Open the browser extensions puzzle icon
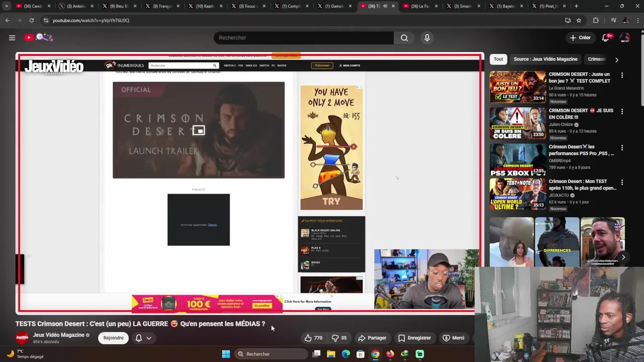This screenshot has height=362, width=644. pos(596,20)
